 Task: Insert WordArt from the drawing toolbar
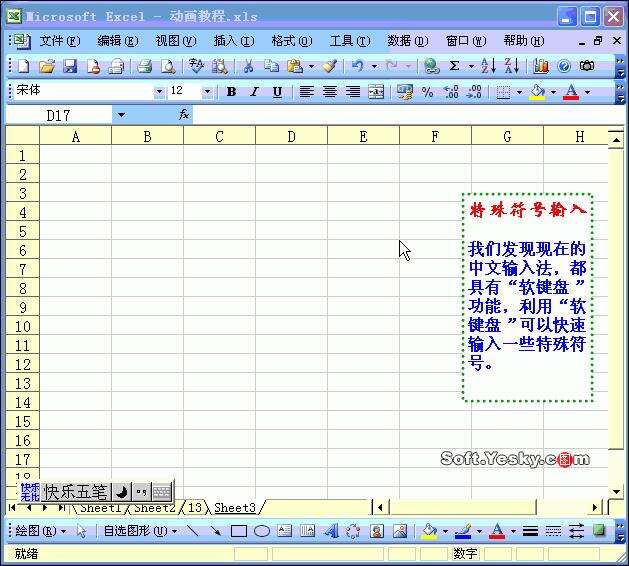pos(331,531)
